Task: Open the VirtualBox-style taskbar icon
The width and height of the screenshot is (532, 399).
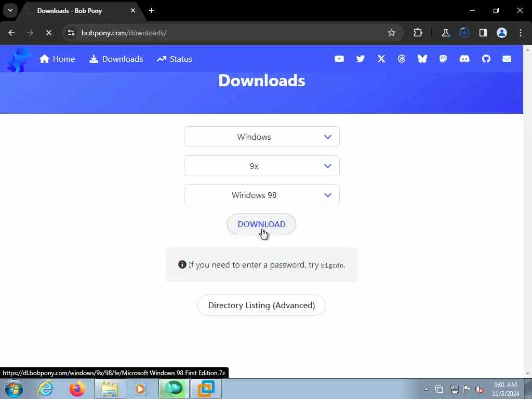Action: 206,389
